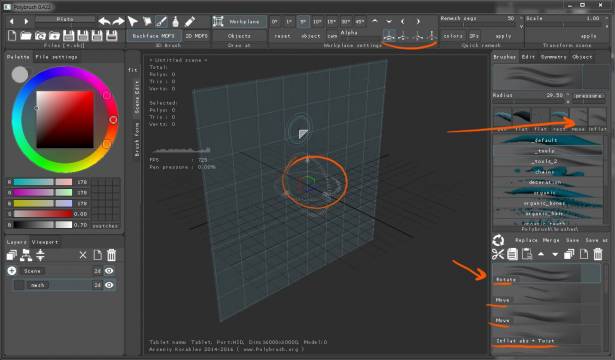Toggle the Backface MDFS button
615x360 pixels.
pyautogui.click(x=154, y=36)
